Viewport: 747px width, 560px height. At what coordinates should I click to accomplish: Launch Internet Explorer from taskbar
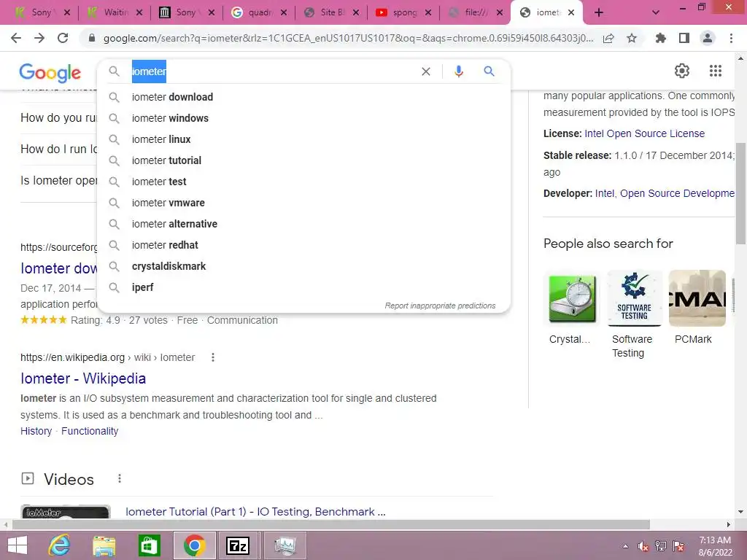tap(60, 545)
